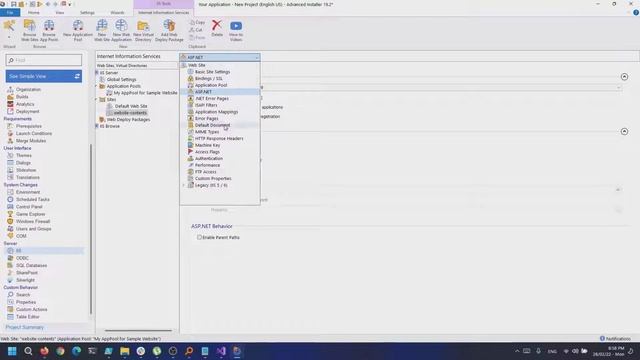Click Cut in the Clipboard group

point(196,30)
